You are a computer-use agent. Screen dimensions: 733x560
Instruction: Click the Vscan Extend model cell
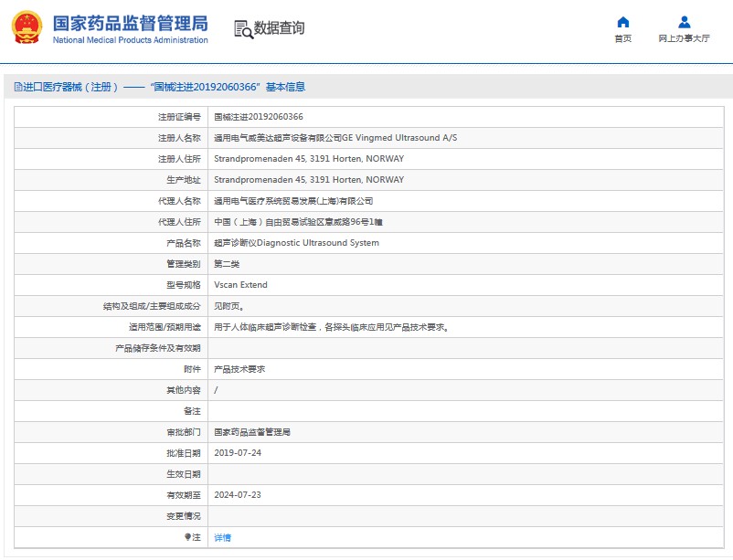click(240, 285)
